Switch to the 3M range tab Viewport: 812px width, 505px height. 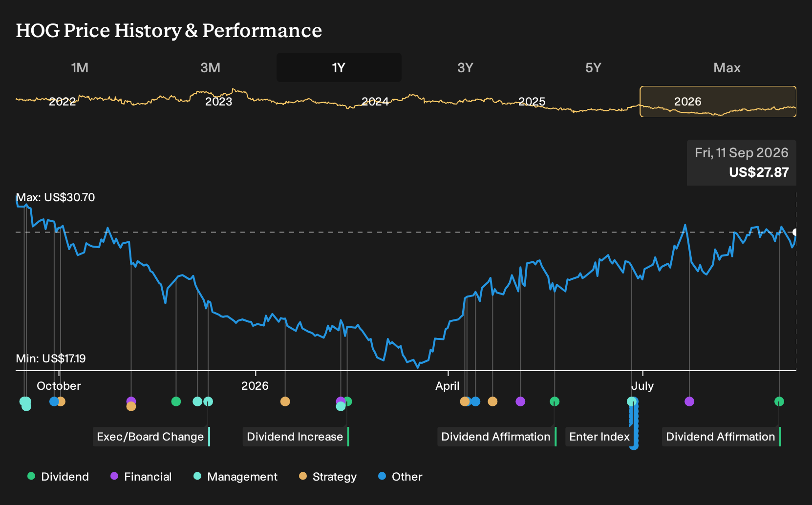tap(210, 67)
